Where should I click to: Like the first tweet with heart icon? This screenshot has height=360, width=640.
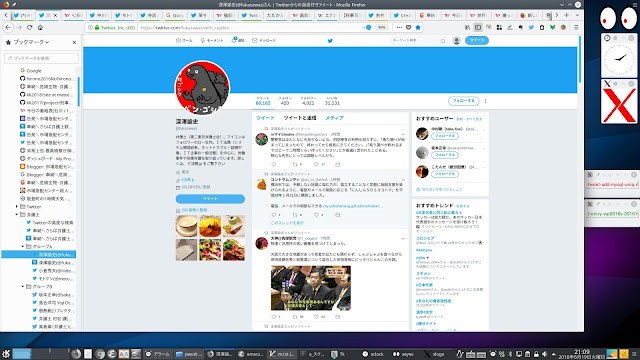point(316,164)
